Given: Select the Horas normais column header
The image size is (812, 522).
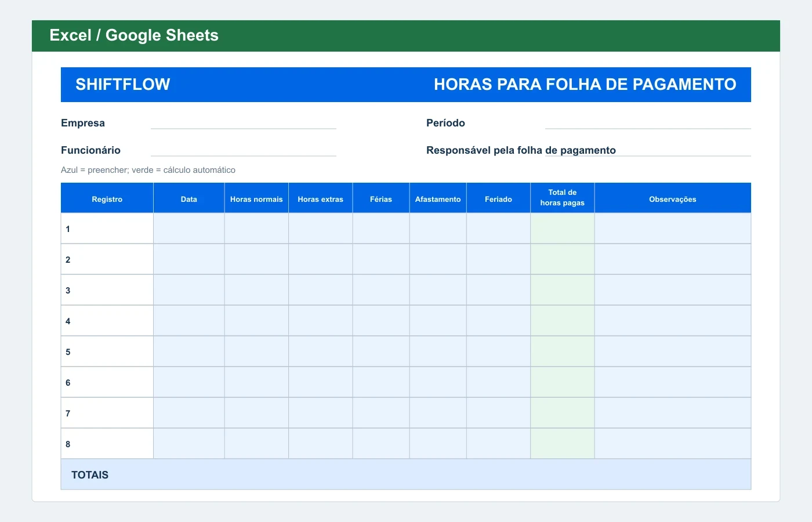Looking at the screenshot, I should (256, 198).
